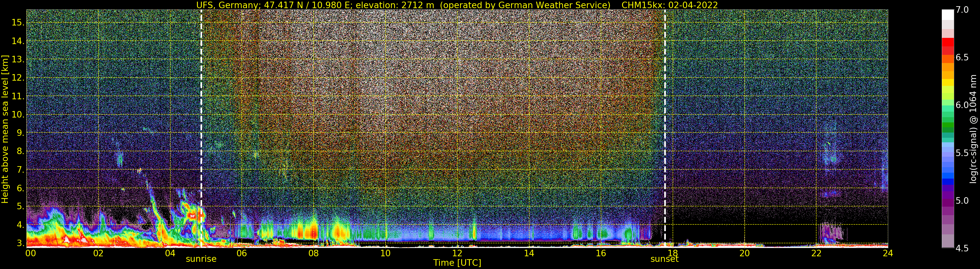Click the '10' time tick label
The width and height of the screenshot is (980, 269).
(385, 253)
